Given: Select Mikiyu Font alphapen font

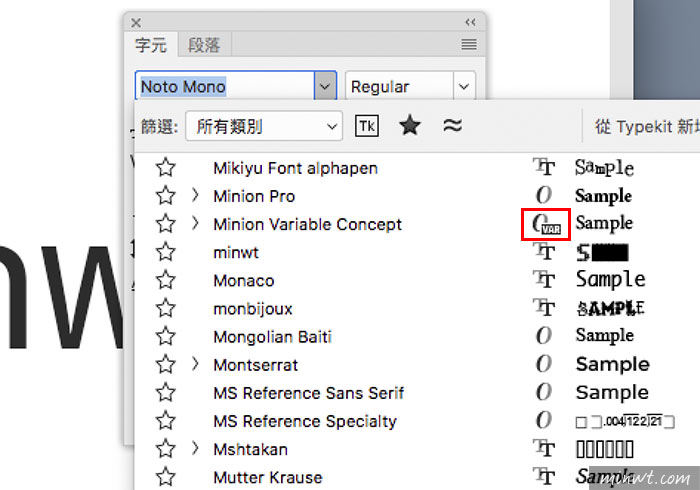Looking at the screenshot, I should point(296,168).
